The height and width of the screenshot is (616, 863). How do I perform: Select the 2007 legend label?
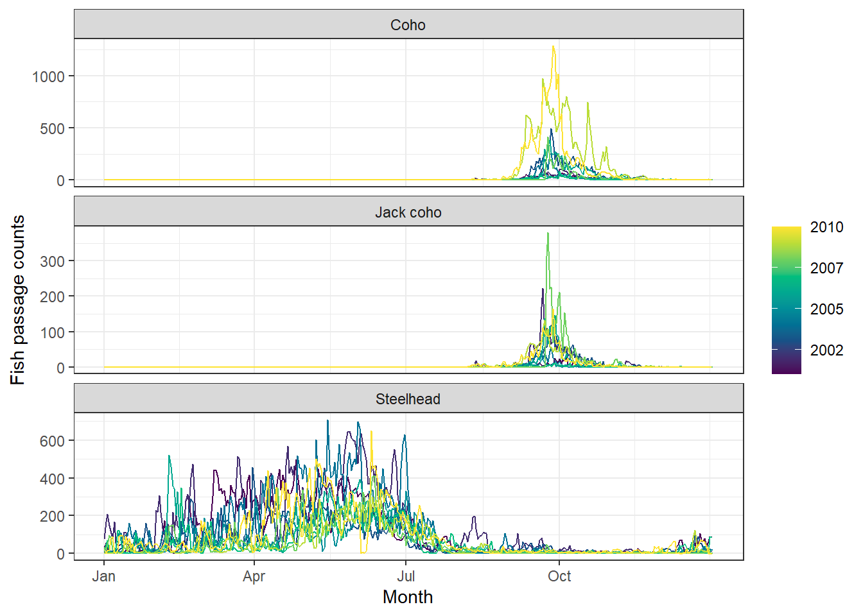coord(826,268)
